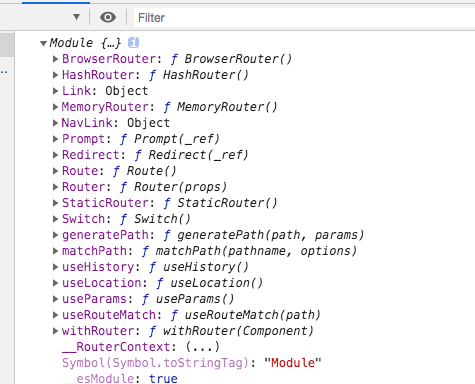
Task: Click the "Module" string value
Action: 293,363
